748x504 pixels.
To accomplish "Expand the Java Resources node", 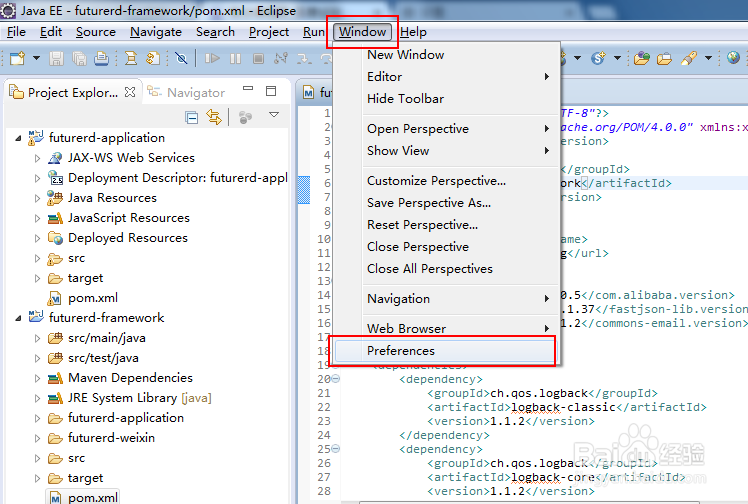I will click(37, 198).
